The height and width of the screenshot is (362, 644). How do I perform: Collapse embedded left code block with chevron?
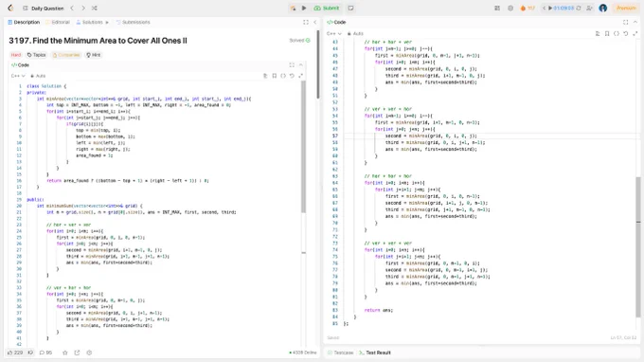coord(300,65)
